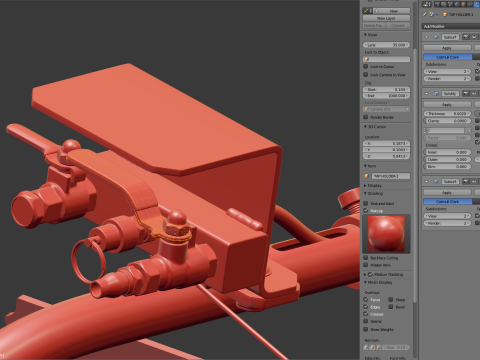Uncheck the Faces overlay checkbox
480x360 pixels.
(366, 299)
